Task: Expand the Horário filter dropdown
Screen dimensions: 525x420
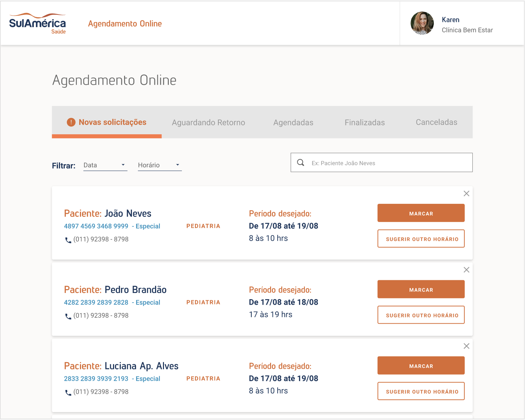Action: (159, 165)
